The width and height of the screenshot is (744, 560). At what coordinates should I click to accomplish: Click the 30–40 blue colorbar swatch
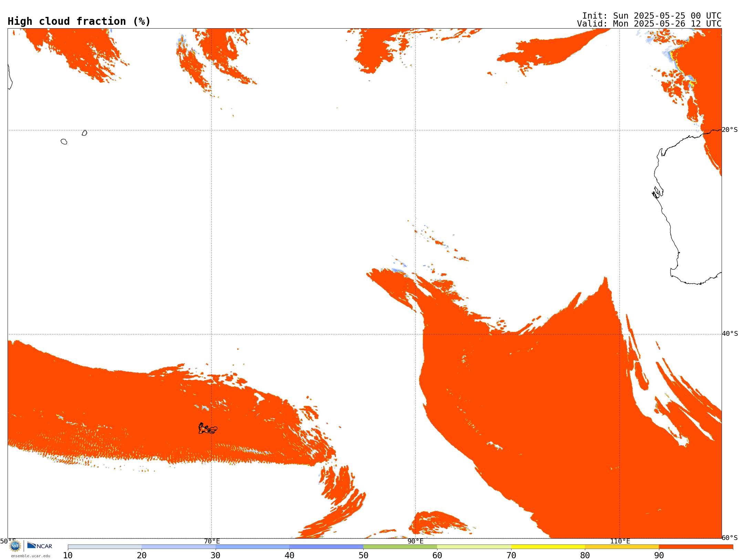(x=252, y=547)
